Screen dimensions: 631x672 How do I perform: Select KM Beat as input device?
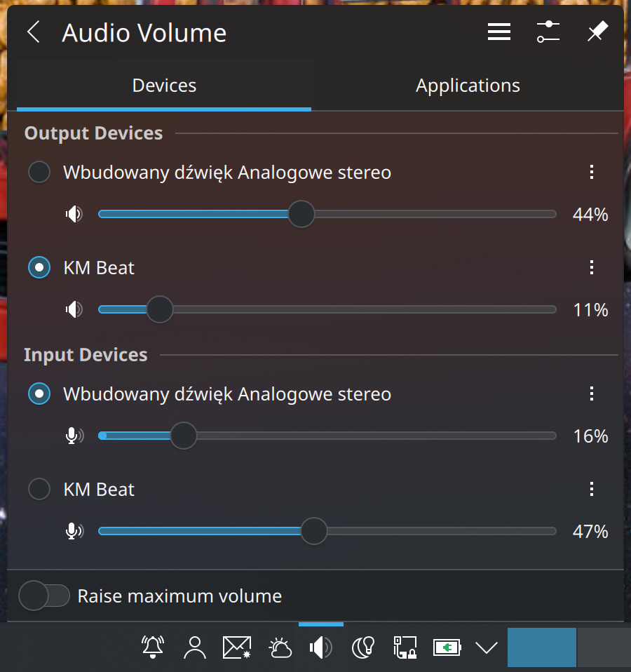tap(39, 489)
